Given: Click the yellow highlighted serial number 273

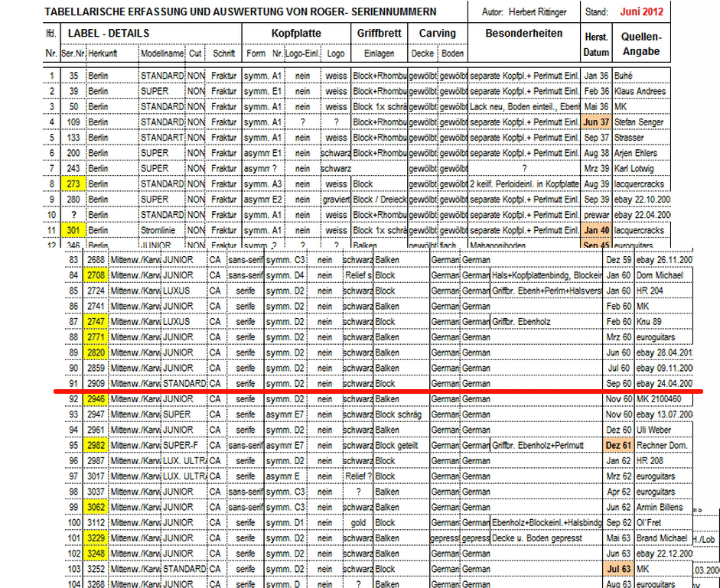Looking at the screenshot, I should (x=73, y=184).
